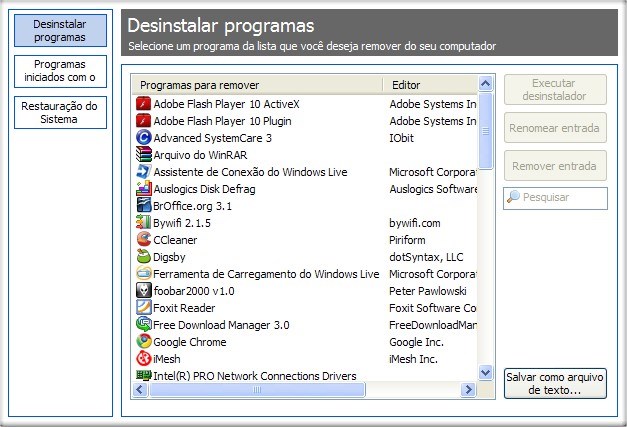
Task: Select Adobe Flash Player 10 ActiveX entry
Action: click(226, 104)
